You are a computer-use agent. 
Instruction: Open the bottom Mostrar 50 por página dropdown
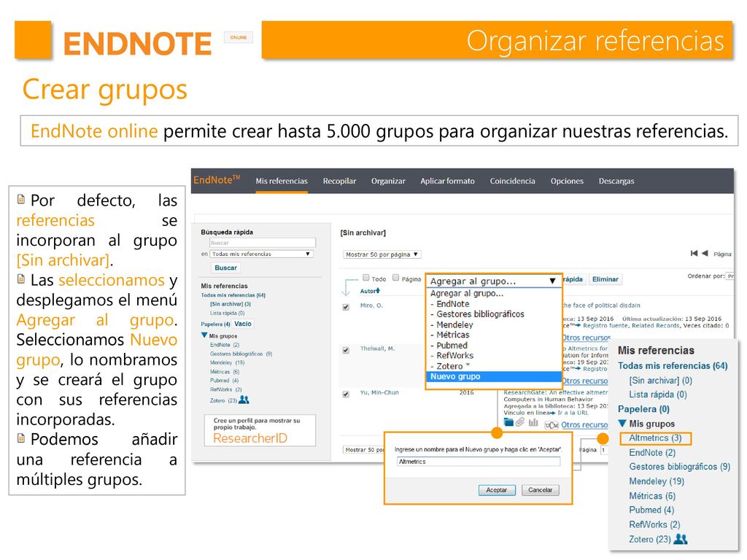364,449
